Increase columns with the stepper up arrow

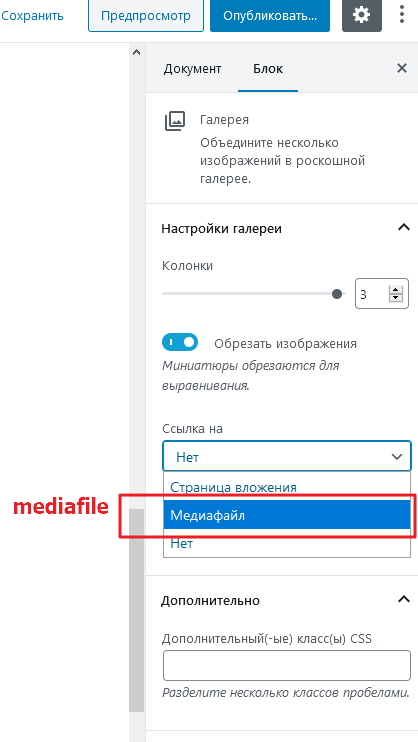[395, 291]
